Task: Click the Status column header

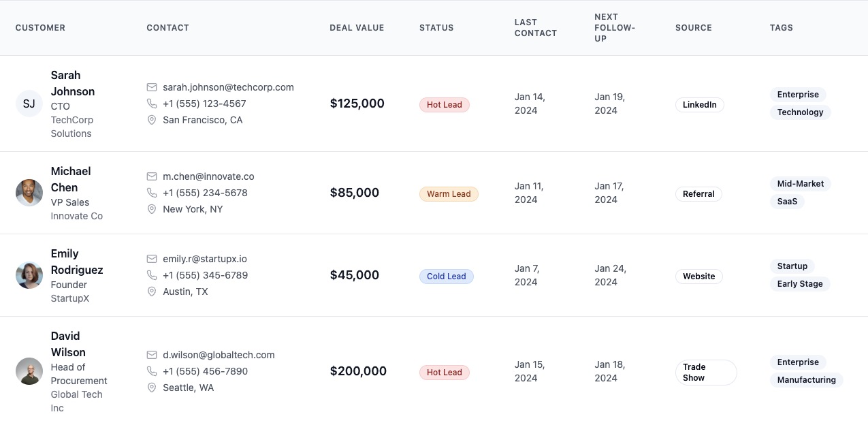Action: (436, 28)
